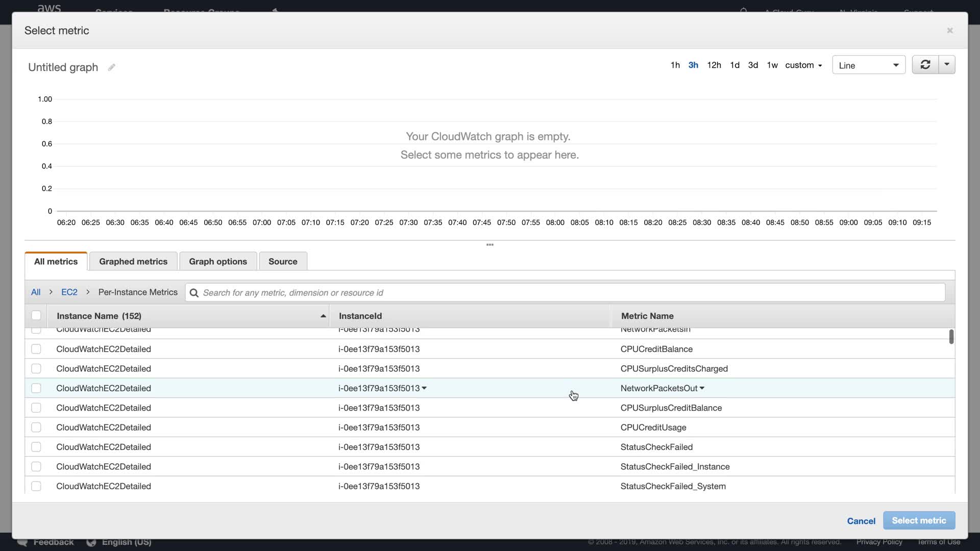Open NetworkPacketsOut metric dropdown arrow
The width and height of the screenshot is (980, 551).
click(702, 388)
